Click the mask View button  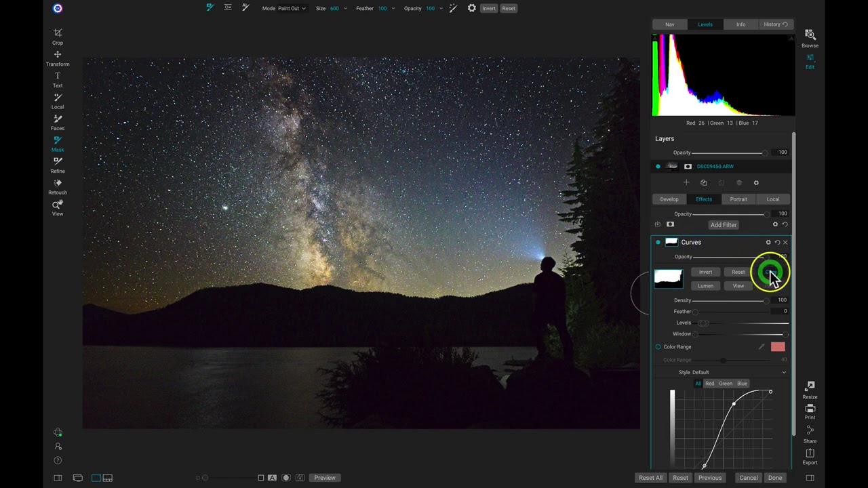[738, 286]
